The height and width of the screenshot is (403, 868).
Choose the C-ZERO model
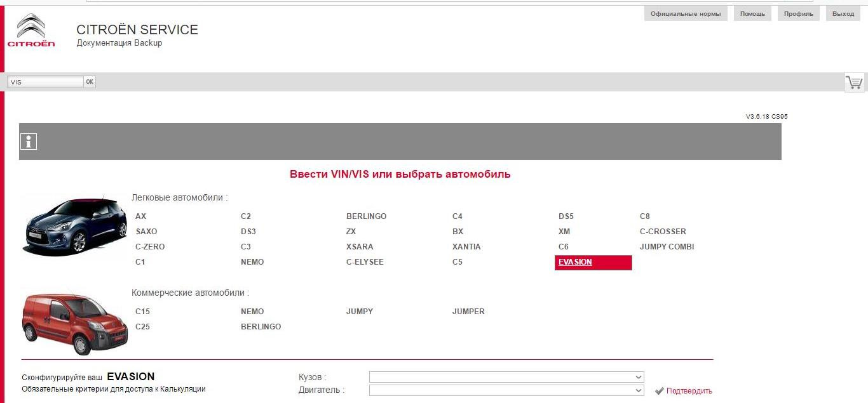(x=150, y=247)
